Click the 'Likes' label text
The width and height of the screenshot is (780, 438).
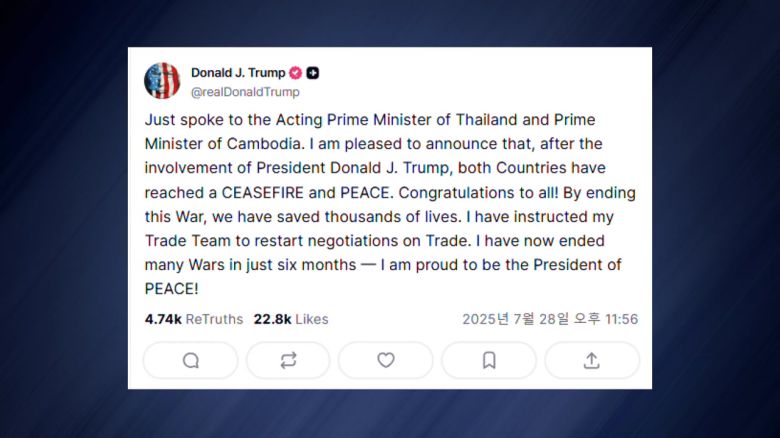311,319
